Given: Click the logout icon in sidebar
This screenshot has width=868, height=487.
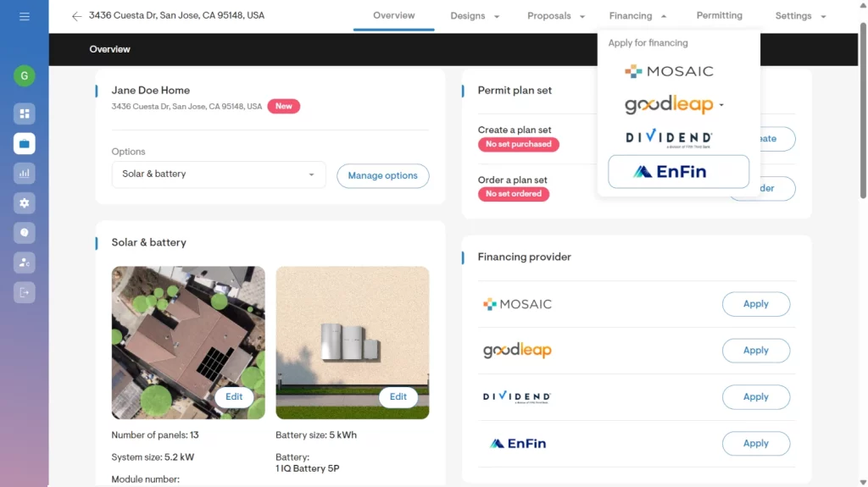Looking at the screenshot, I should (24, 292).
